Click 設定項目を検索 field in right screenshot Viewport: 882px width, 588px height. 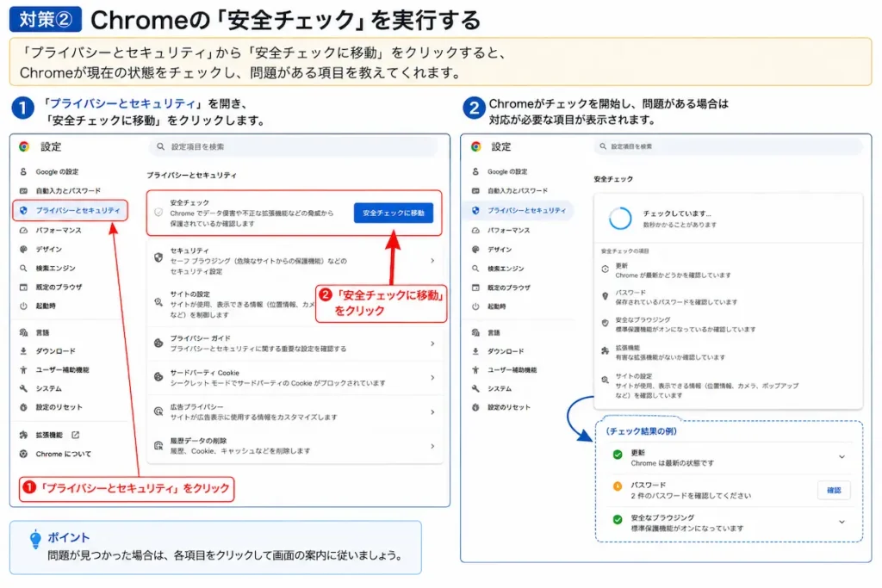(x=728, y=146)
